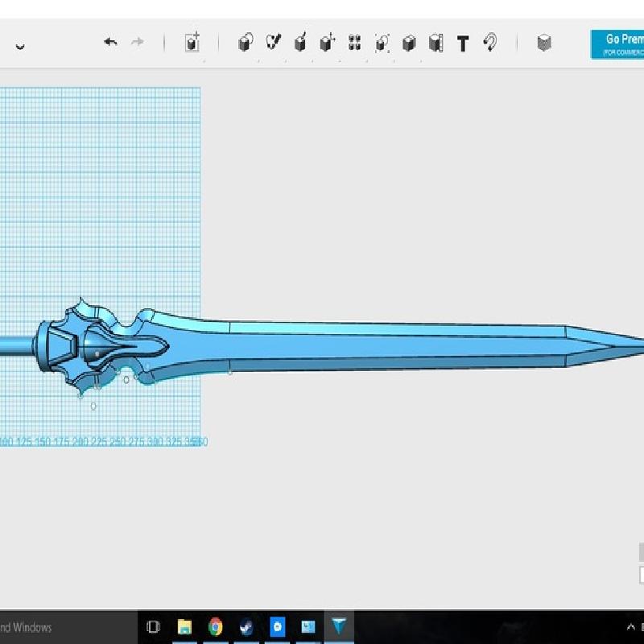This screenshot has width=644, height=644.
Task: Open the Construct tool menu
Action: click(x=300, y=43)
